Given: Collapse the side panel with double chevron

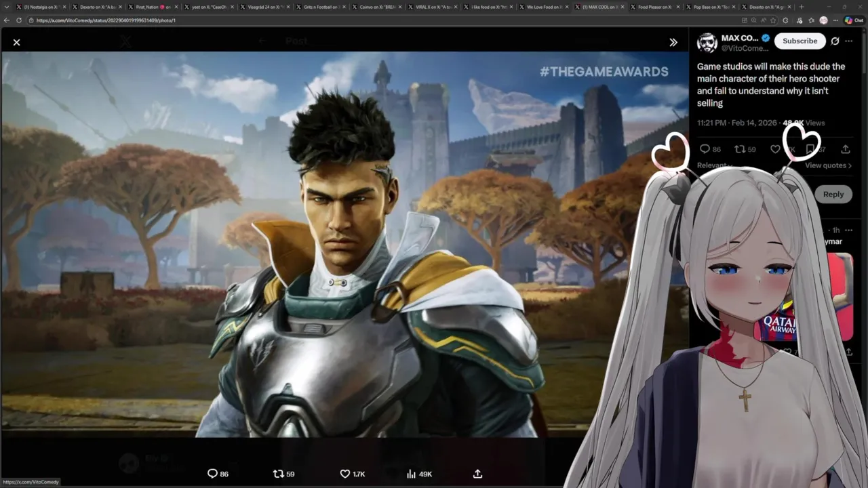Looking at the screenshot, I should [673, 42].
